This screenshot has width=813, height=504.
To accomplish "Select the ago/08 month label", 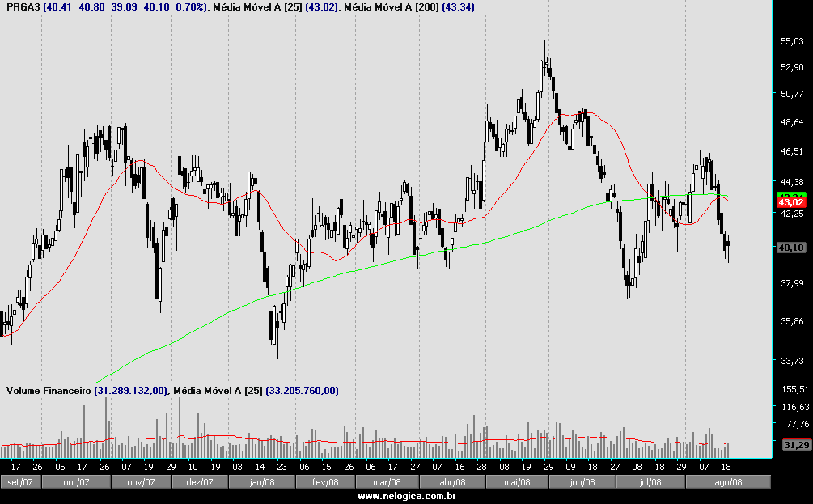I will point(728,482).
